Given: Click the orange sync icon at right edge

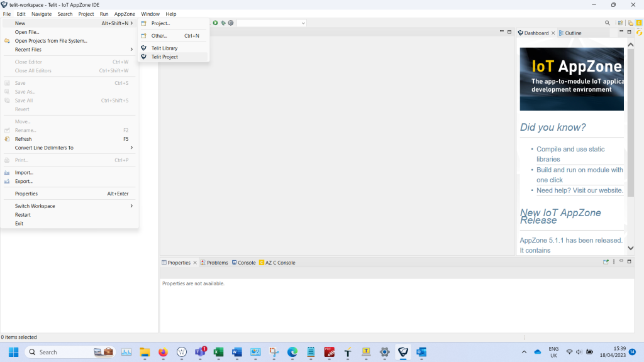Looking at the screenshot, I should point(639,33).
